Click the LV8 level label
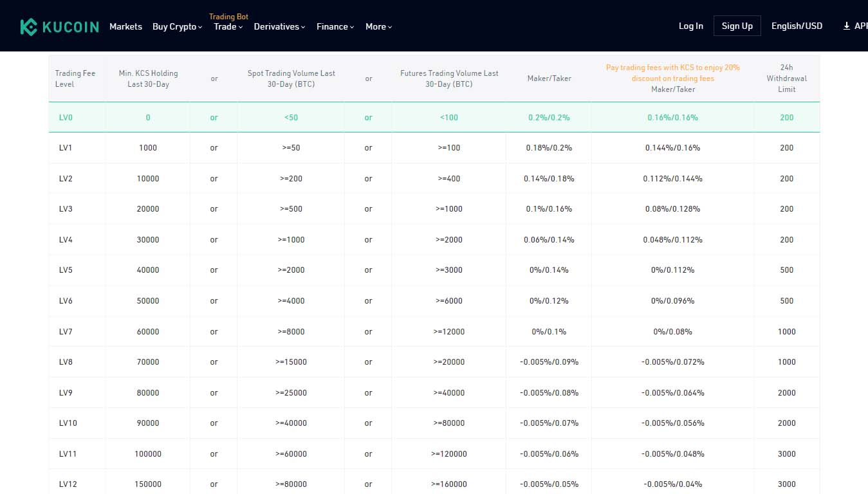 click(x=65, y=362)
